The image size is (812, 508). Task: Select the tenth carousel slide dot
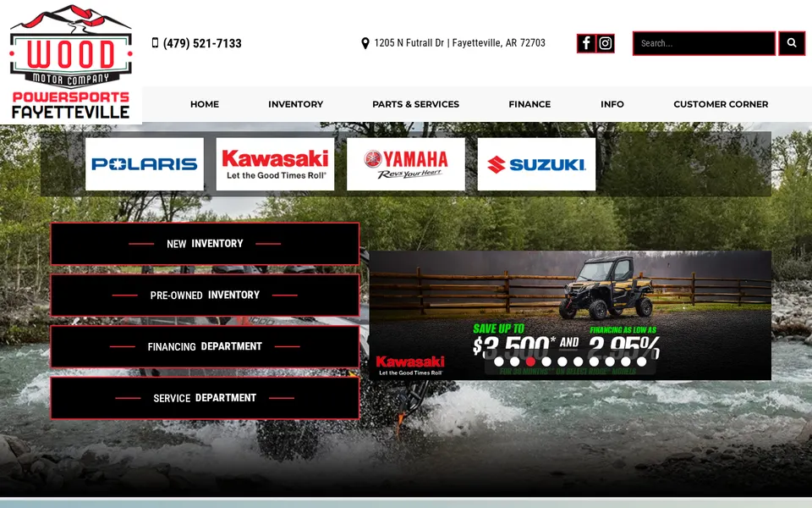642,362
